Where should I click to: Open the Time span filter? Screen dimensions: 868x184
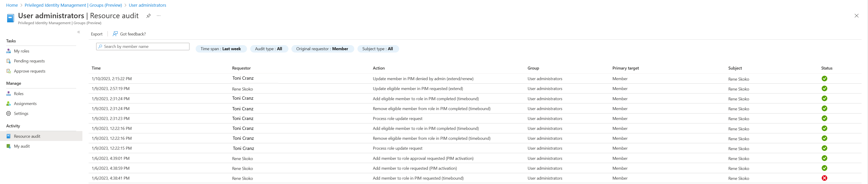coord(221,49)
